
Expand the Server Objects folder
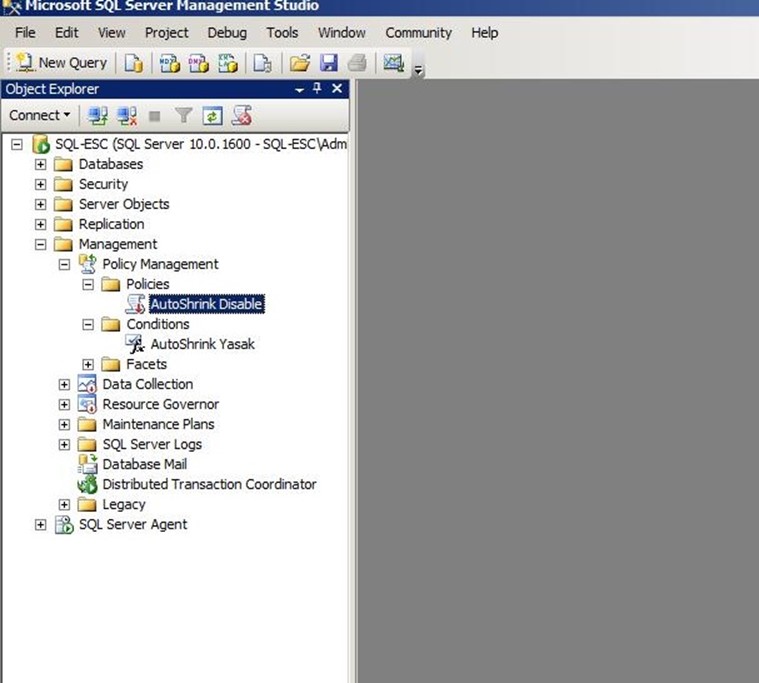coord(41,204)
